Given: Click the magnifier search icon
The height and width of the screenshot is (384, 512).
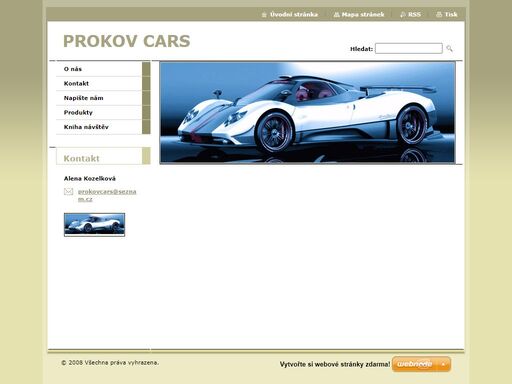Looking at the screenshot, I should [449, 49].
